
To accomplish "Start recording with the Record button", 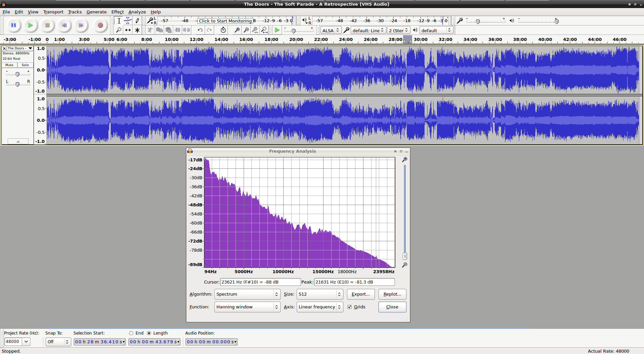I will pos(100,25).
